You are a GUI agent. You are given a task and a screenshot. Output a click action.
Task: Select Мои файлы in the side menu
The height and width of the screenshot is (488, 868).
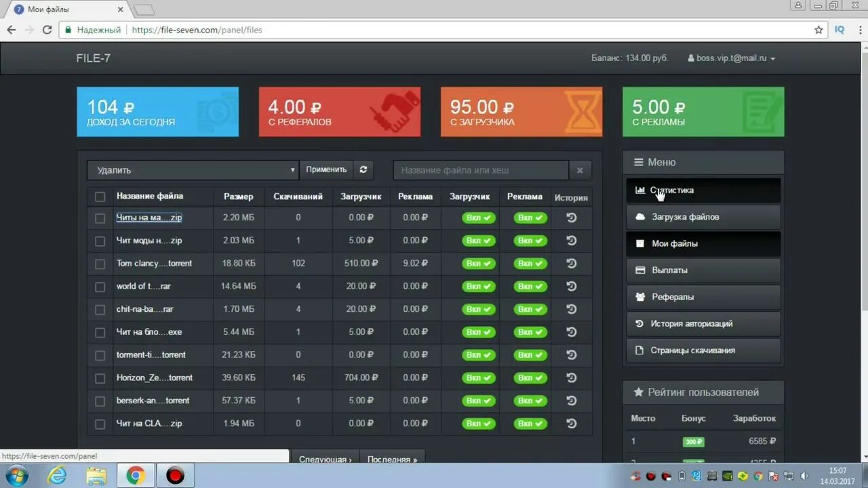click(703, 243)
